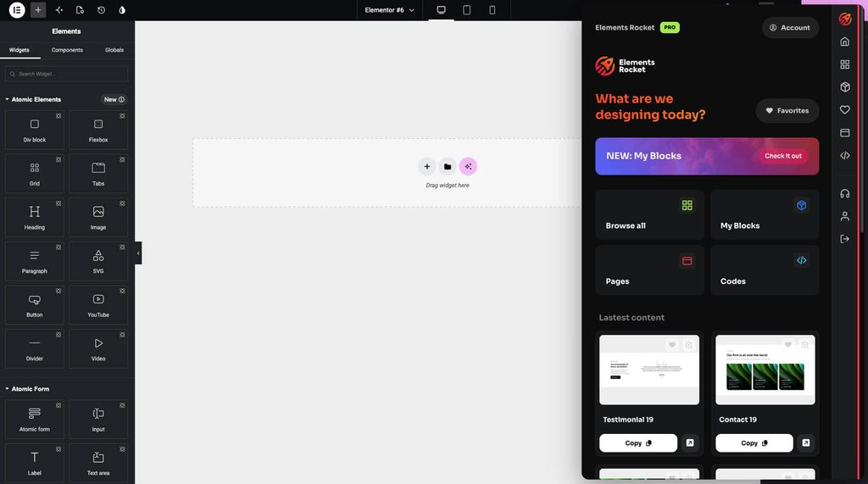Select the Flexbox atomic element
The width and height of the screenshot is (868, 484).
click(98, 130)
